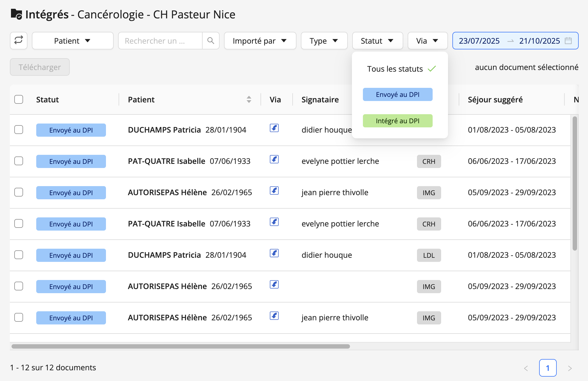Click the Patient column sort arrows
Screen dimensions: 588x381
click(249, 99)
